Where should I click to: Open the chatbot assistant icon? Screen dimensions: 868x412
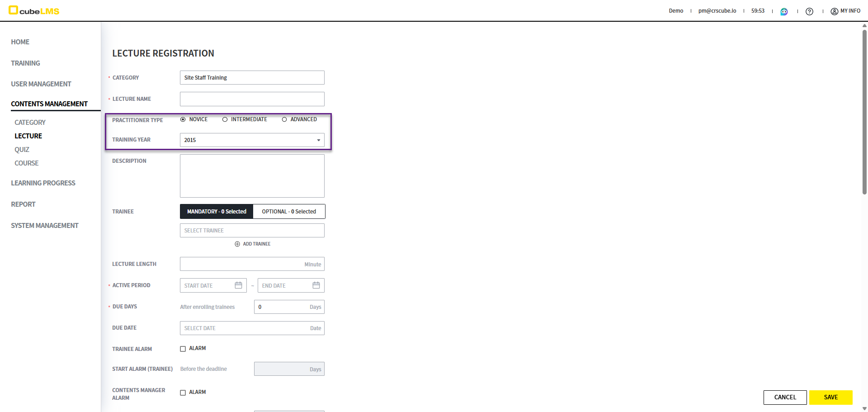[x=784, y=11]
